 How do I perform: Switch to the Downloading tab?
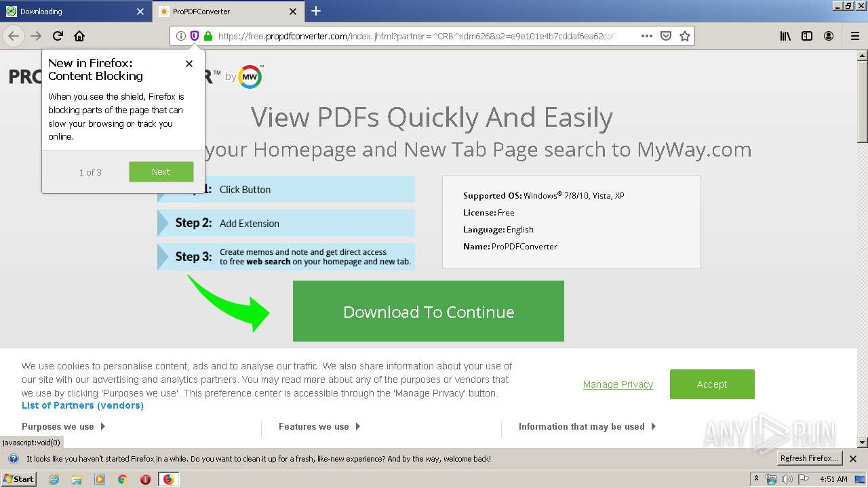[x=76, y=12]
